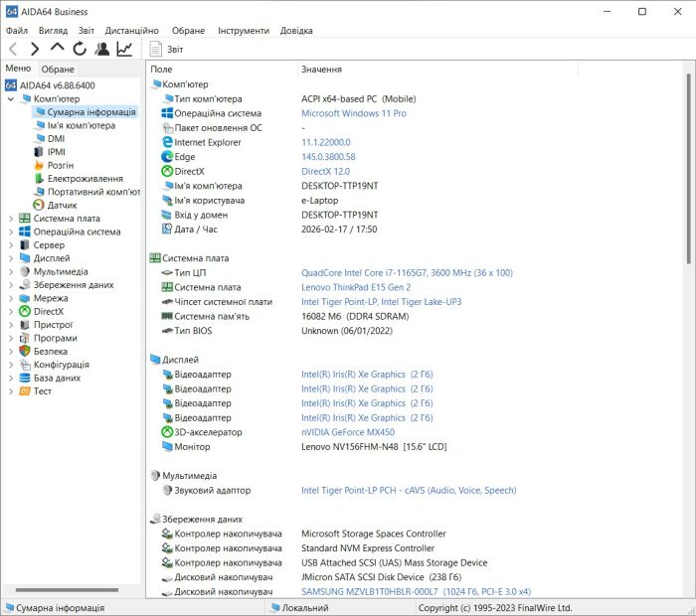Screen dimensions: 696x616
Task: Expand the DirectX tree node
Action: click(x=11, y=311)
